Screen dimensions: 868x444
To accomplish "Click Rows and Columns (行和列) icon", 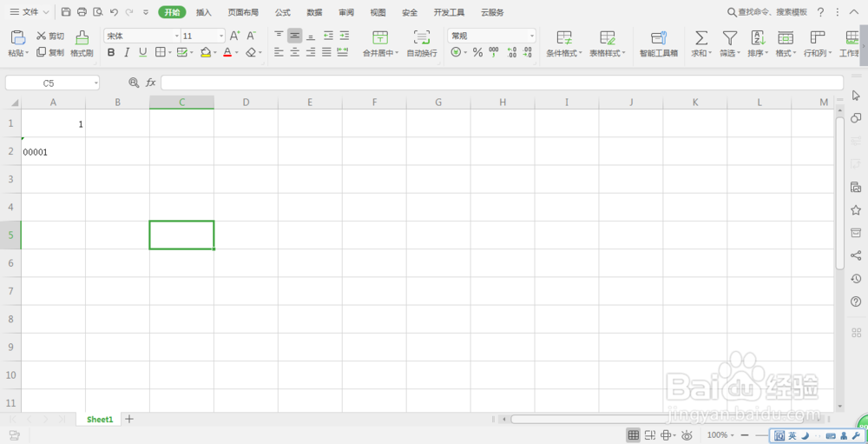I will pos(817,37).
